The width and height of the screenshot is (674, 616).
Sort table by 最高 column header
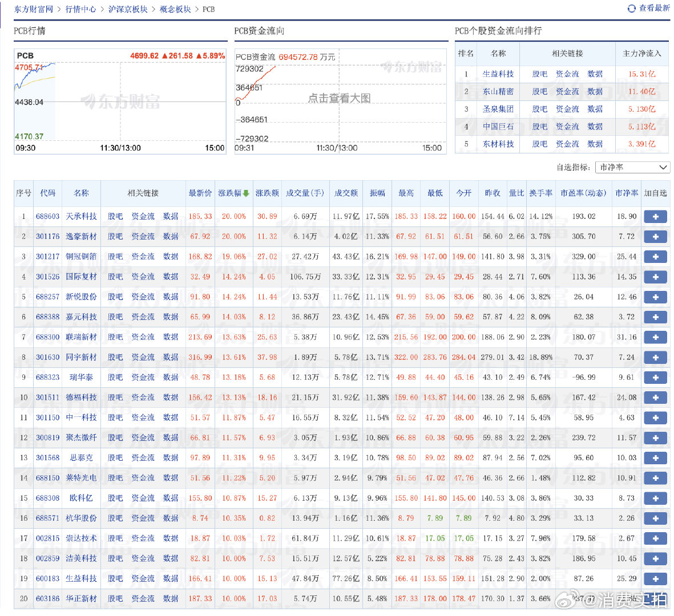pos(406,193)
